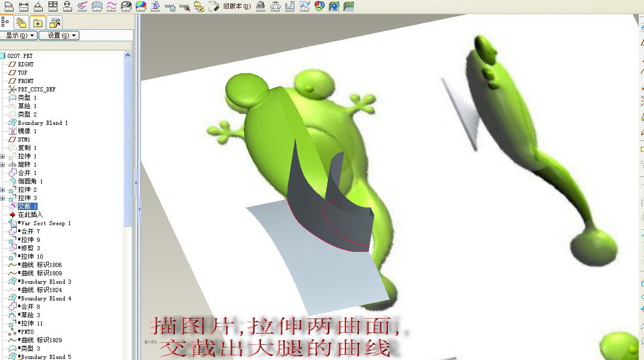
Task: Click the length measurement toolbar icon
Action: [23, 6]
